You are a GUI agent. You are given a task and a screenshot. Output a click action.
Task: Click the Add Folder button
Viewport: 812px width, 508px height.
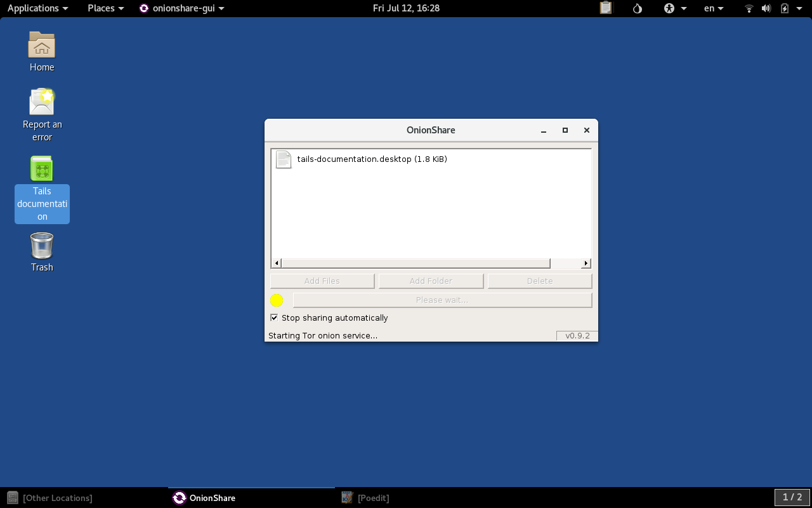coord(431,281)
